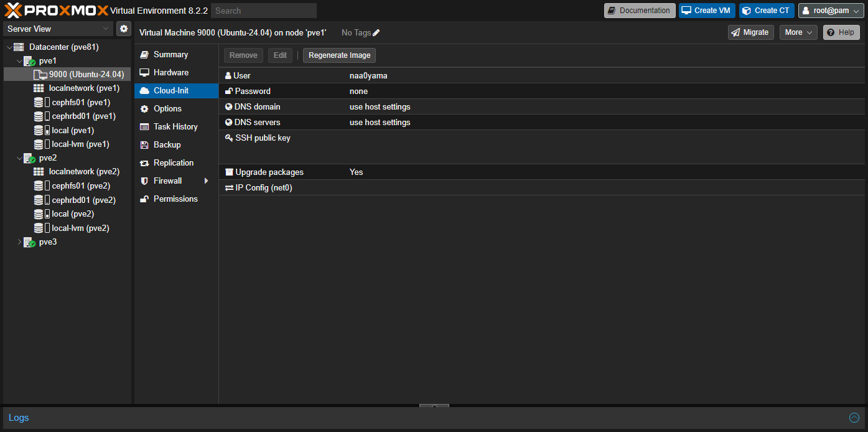Click the Datacenter server icon
Viewport: 868px width, 432px height.
point(19,47)
